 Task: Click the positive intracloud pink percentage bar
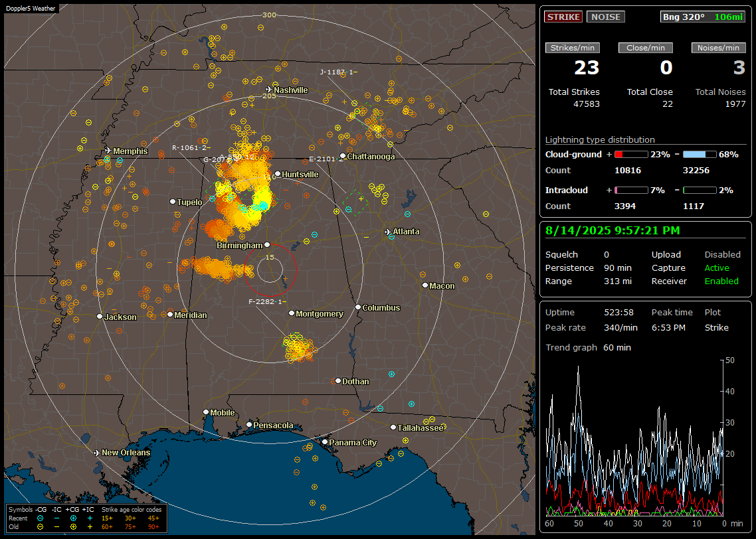pyautogui.click(x=630, y=191)
